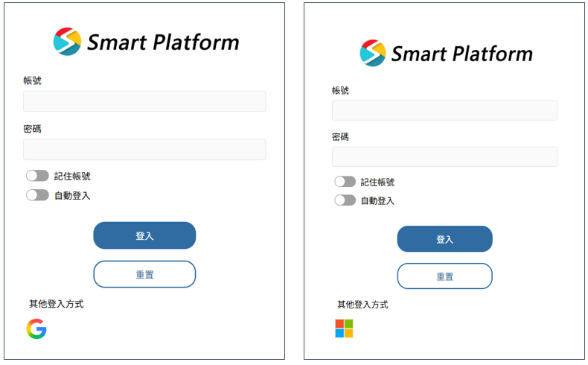Click 自動登入 label text in right panel
Screen dimensions: 588x365
tap(377, 201)
